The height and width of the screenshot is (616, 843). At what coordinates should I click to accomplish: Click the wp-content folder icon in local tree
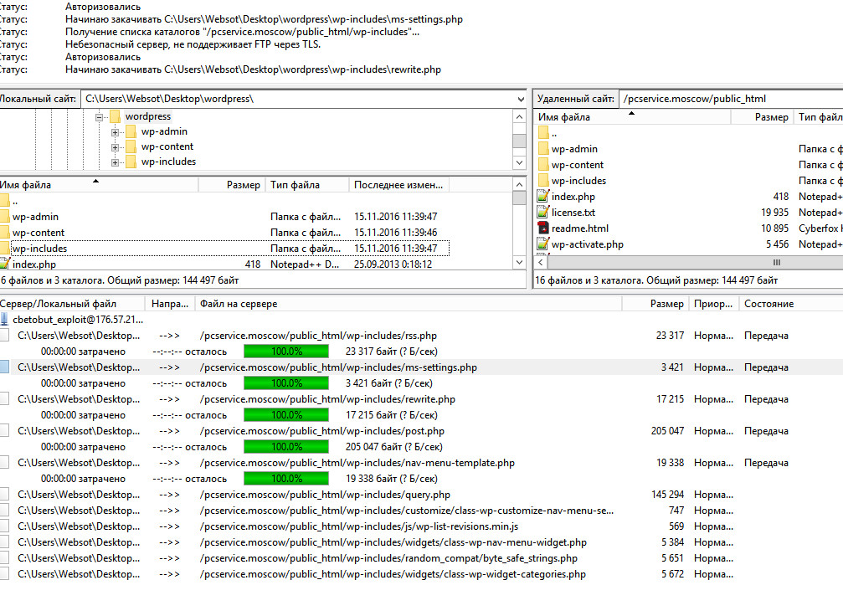(131, 146)
